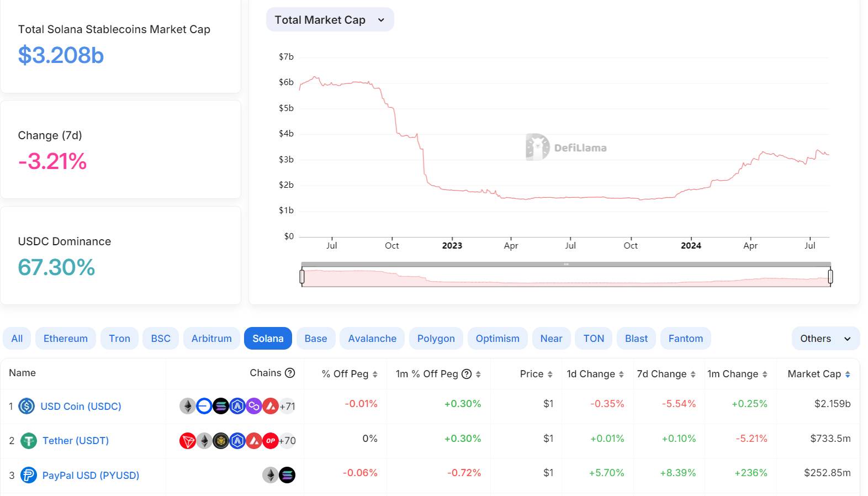Image resolution: width=868 pixels, height=496 pixels.
Task: Click the $2.159b market cap value
Action: [833, 404]
